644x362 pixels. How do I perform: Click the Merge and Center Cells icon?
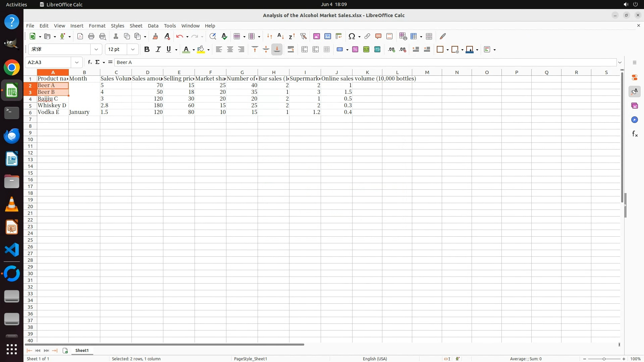(305, 49)
